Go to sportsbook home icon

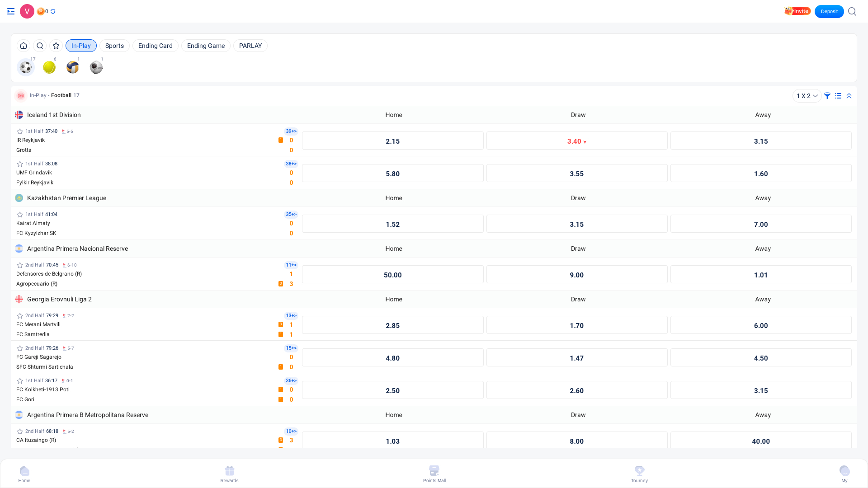coord(24,46)
